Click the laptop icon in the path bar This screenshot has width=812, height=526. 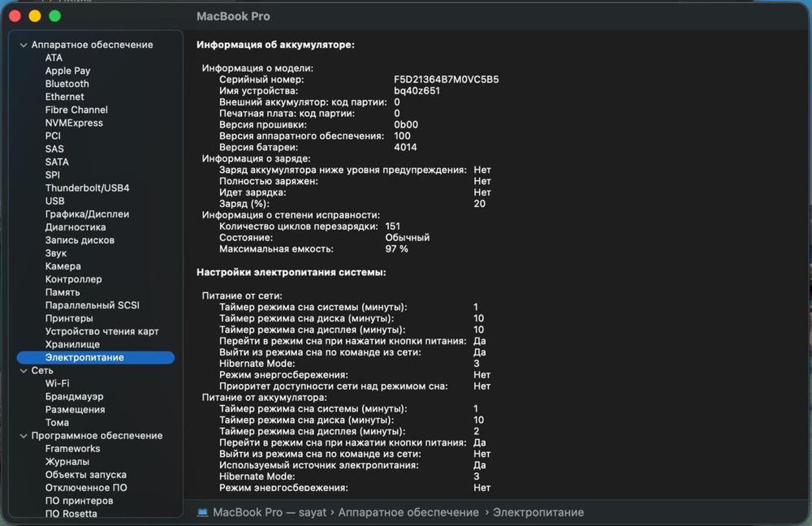202,512
